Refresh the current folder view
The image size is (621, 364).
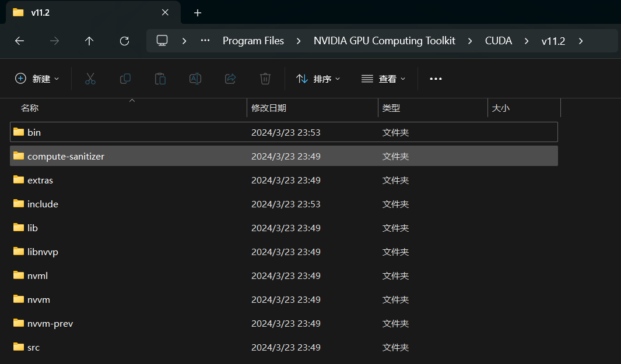(124, 41)
